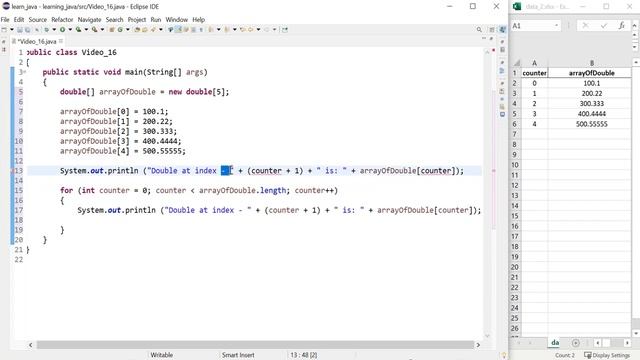Maximize the editor area with its icon
This screenshot has width=640, height=360.
coord(491,38)
